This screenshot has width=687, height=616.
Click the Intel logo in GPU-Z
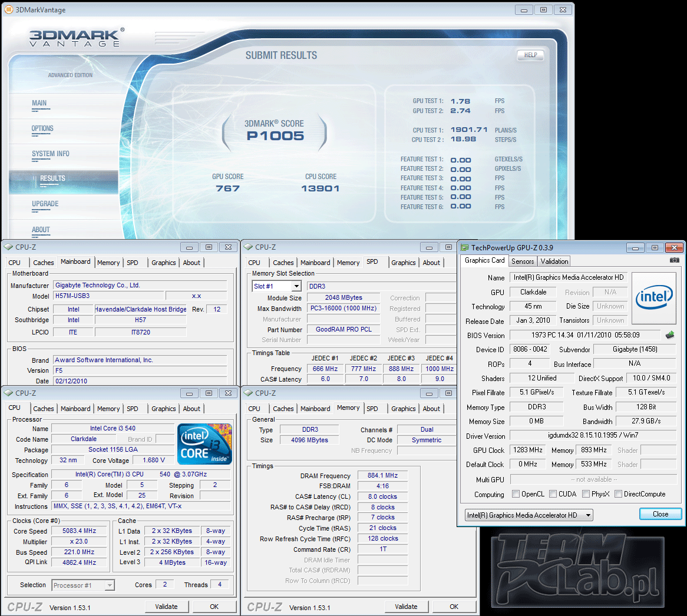pos(654,297)
